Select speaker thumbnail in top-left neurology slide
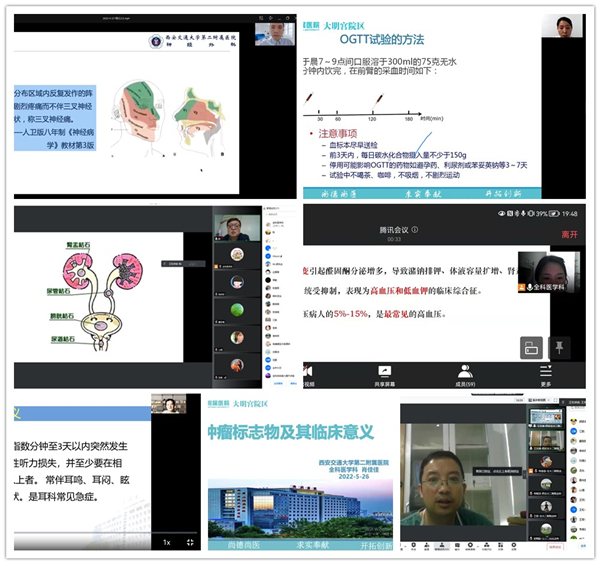 [274, 32]
